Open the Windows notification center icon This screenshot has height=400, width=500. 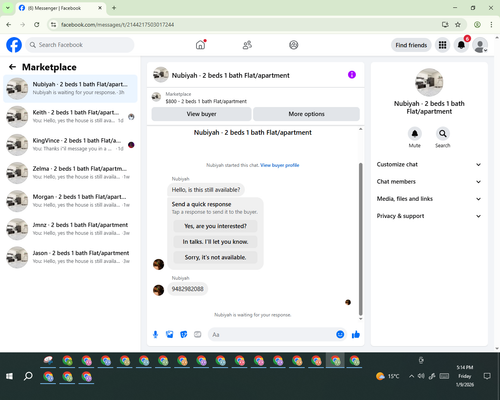tap(487, 376)
